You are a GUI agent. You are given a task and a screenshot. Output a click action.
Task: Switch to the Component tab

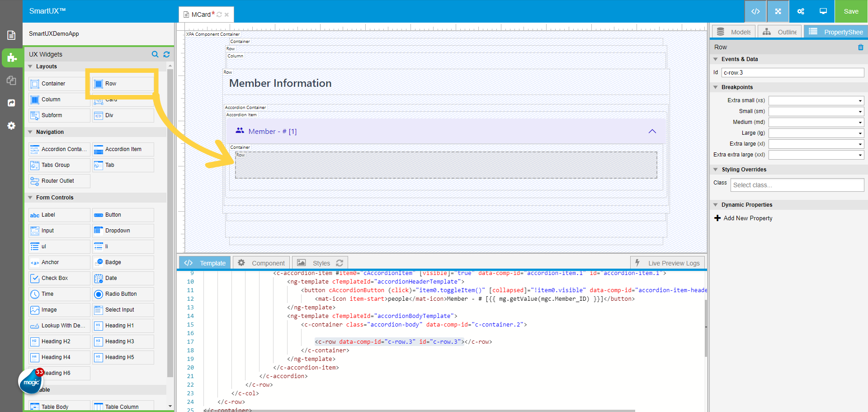coord(262,263)
